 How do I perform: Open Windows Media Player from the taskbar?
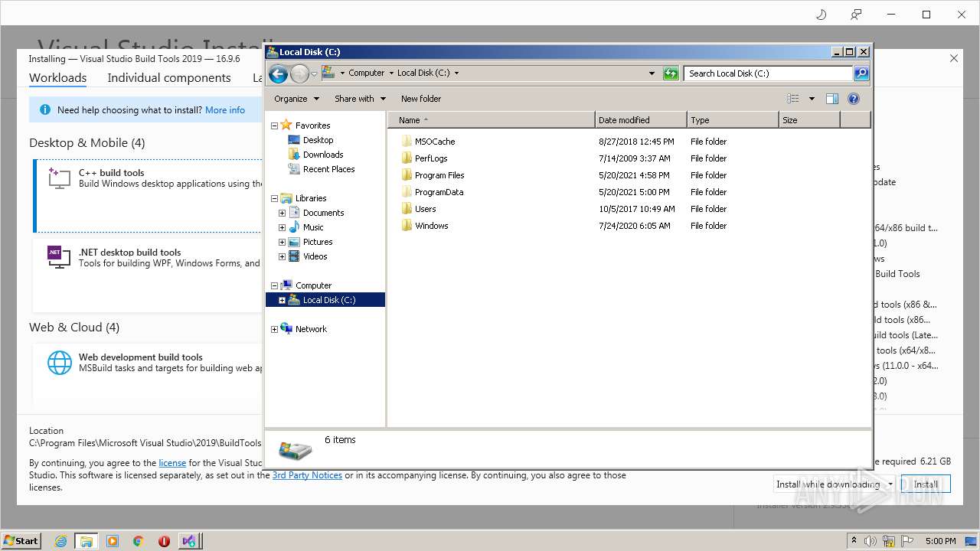pos(113,541)
